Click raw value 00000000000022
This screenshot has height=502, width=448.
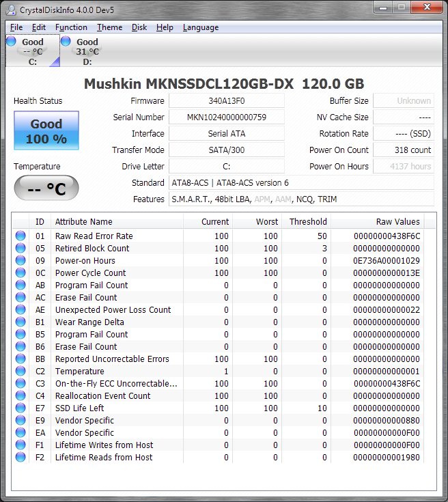(387, 309)
